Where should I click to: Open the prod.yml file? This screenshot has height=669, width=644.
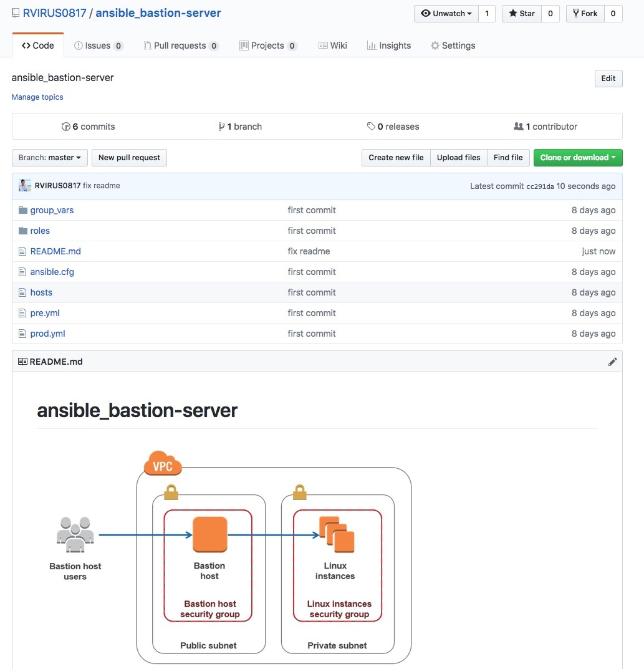point(47,334)
